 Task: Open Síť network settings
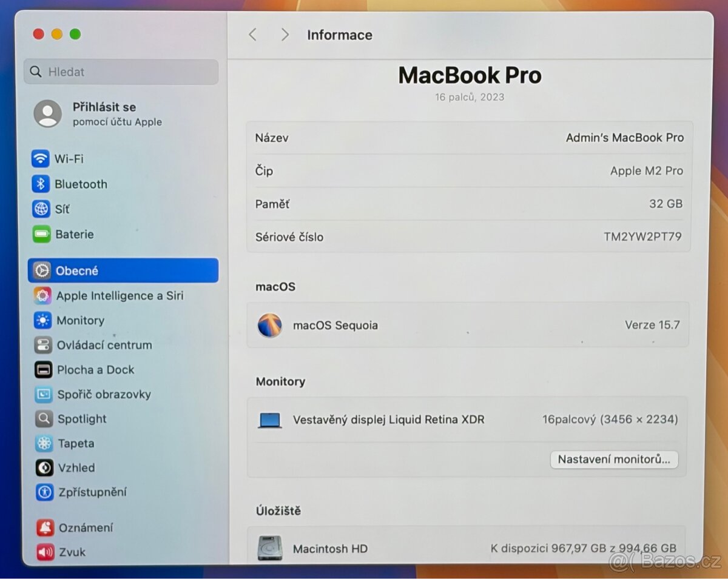pyautogui.click(x=61, y=209)
